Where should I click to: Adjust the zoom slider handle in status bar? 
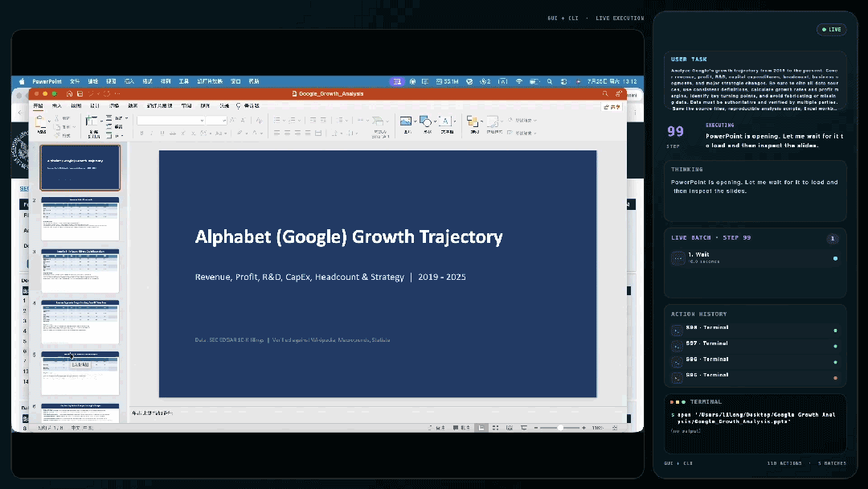pos(560,428)
